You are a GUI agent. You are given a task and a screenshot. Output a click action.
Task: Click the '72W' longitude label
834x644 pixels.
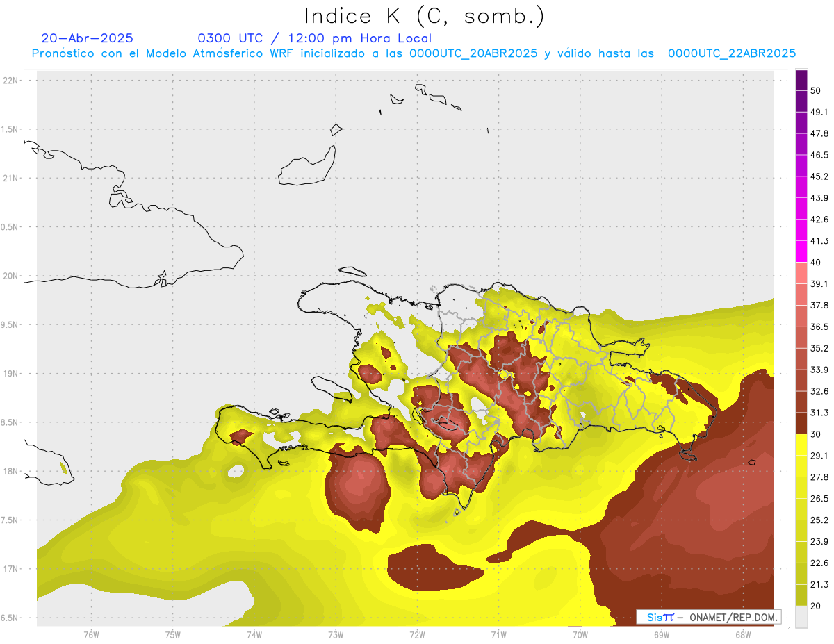point(417,635)
